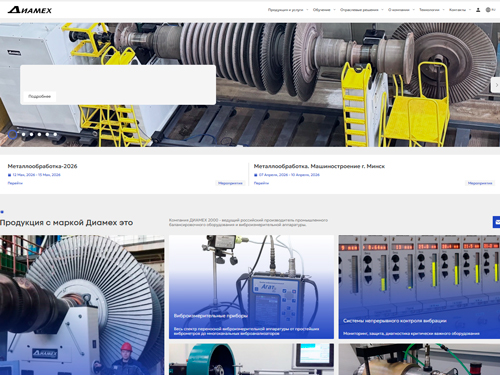Open the Металлообработка-2026 event title
This screenshot has height=375, width=500.
tap(42, 166)
